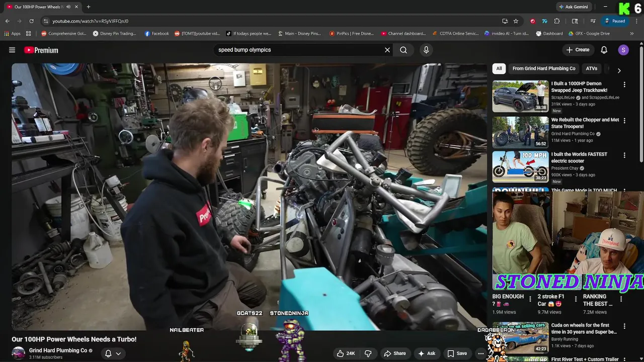Select the All filter chip
Viewport: 644px width, 362px height.
click(499, 68)
